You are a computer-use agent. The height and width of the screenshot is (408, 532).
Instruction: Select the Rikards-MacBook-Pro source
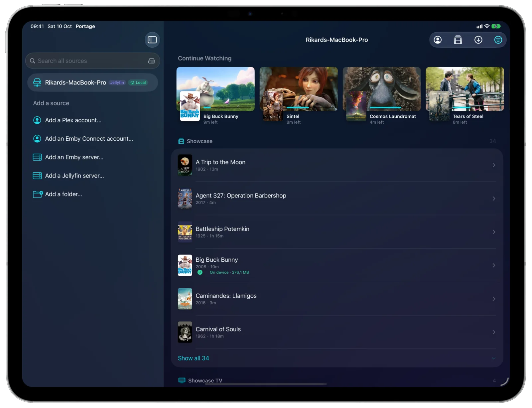(92, 82)
